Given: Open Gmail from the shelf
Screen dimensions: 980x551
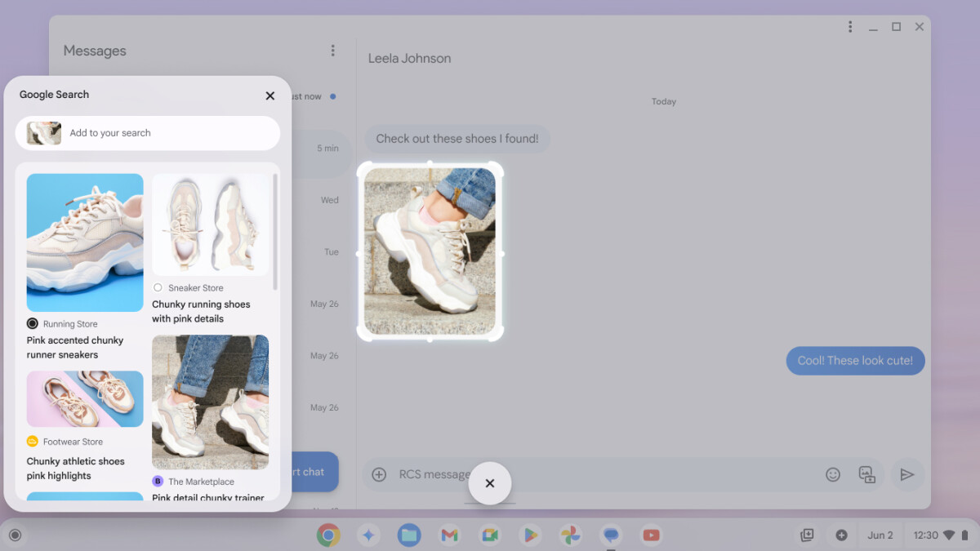Looking at the screenshot, I should tap(449, 535).
